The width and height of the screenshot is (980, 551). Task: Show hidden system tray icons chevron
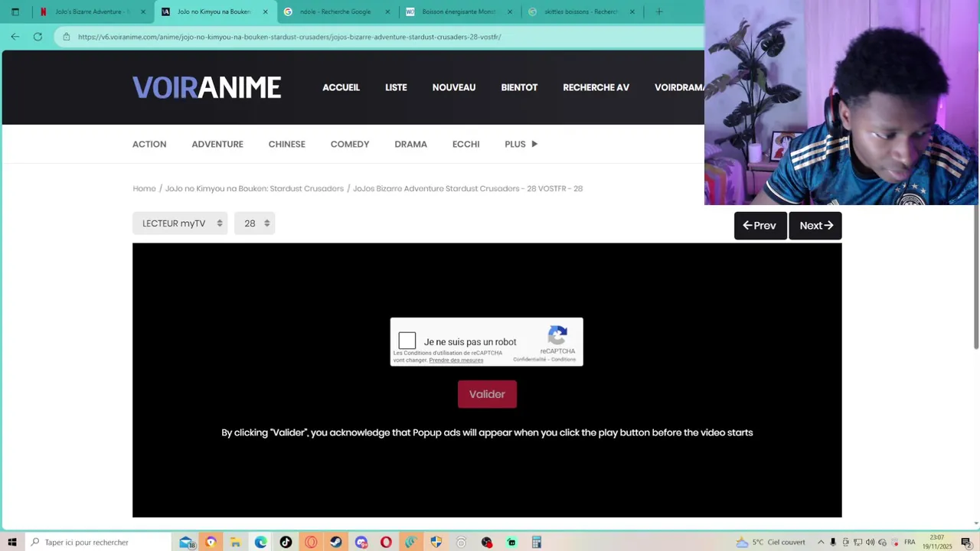[821, 542]
